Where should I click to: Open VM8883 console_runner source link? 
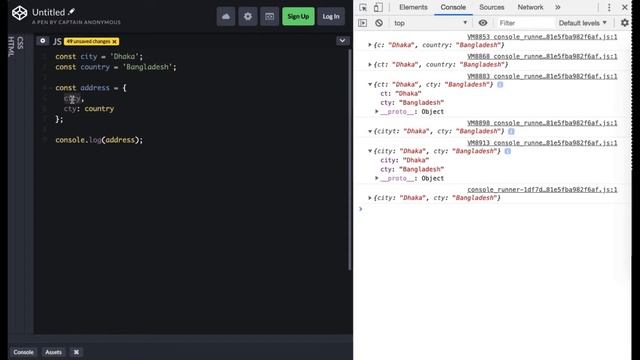(x=542, y=76)
